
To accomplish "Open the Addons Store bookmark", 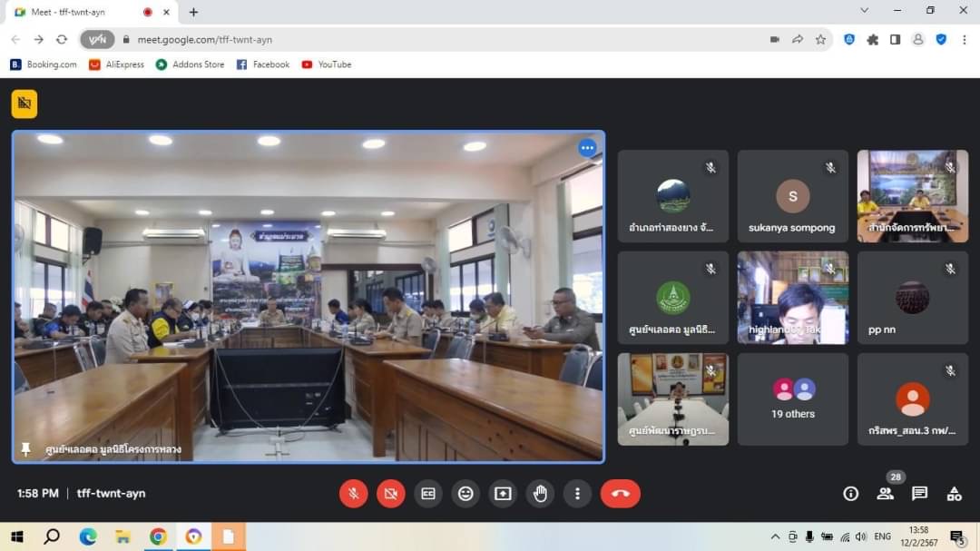I will [x=190, y=64].
